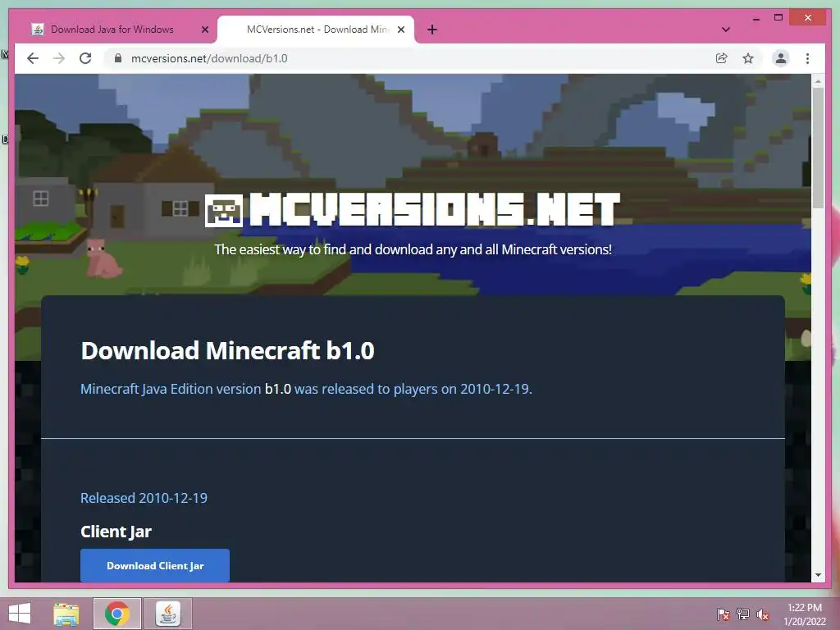Click the Chrome taskbar icon

[116, 614]
